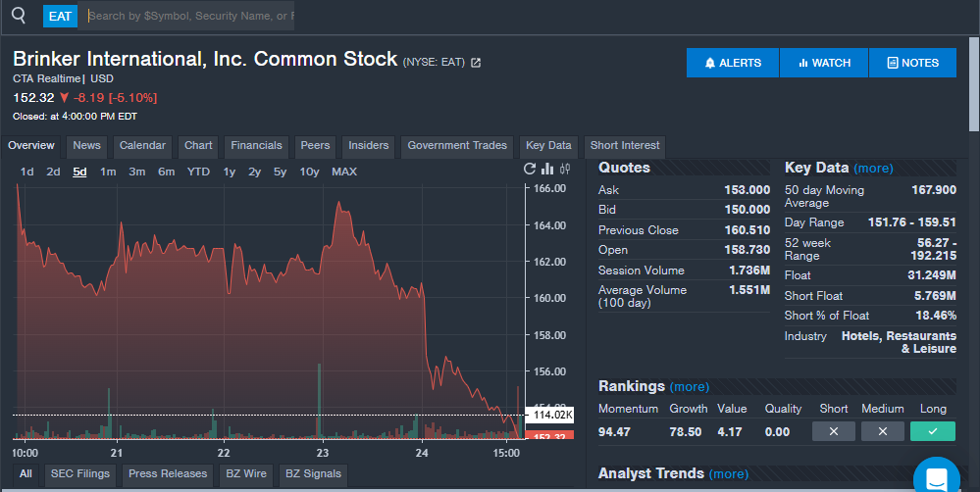Click the Session Volume value 1.736M
Image resolution: width=980 pixels, height=492 pixels.
pos(749,271)
